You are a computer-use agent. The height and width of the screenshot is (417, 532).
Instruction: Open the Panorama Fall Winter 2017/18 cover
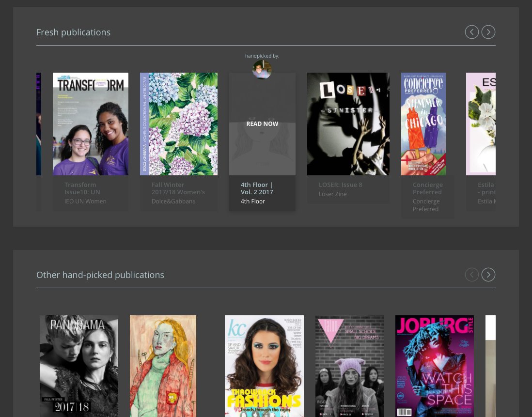coord(79,366)
